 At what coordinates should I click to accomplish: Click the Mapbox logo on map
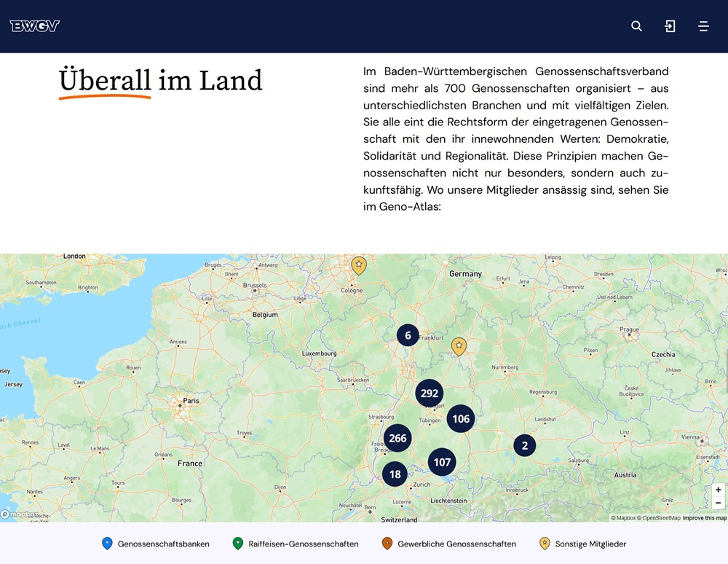coord(19,514)
